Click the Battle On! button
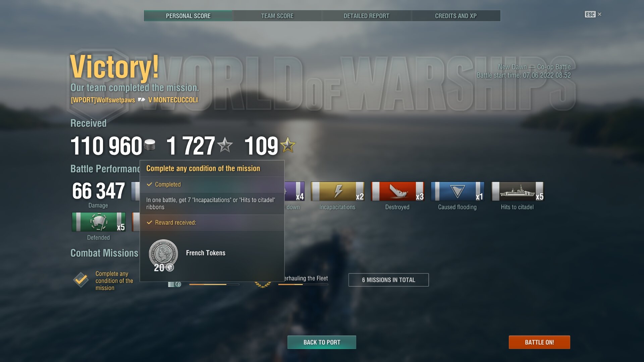Viewport: 644px width, 362px height. (539, 342)
